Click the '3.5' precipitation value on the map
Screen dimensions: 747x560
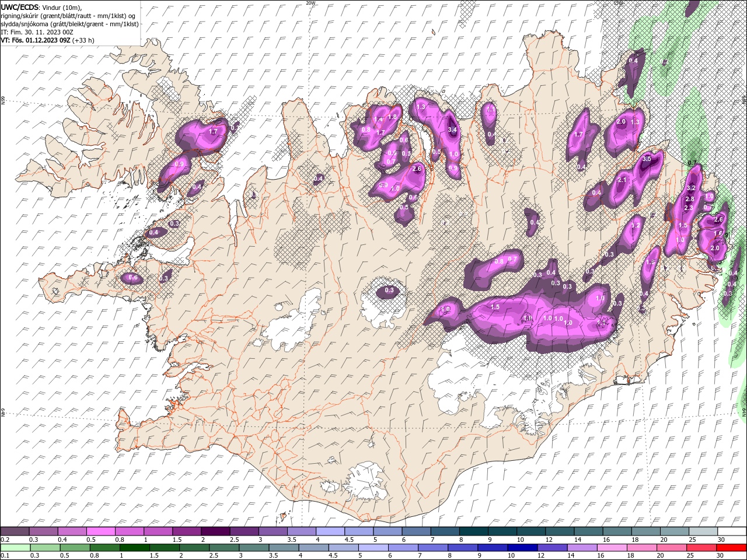[x=647, y=159]
